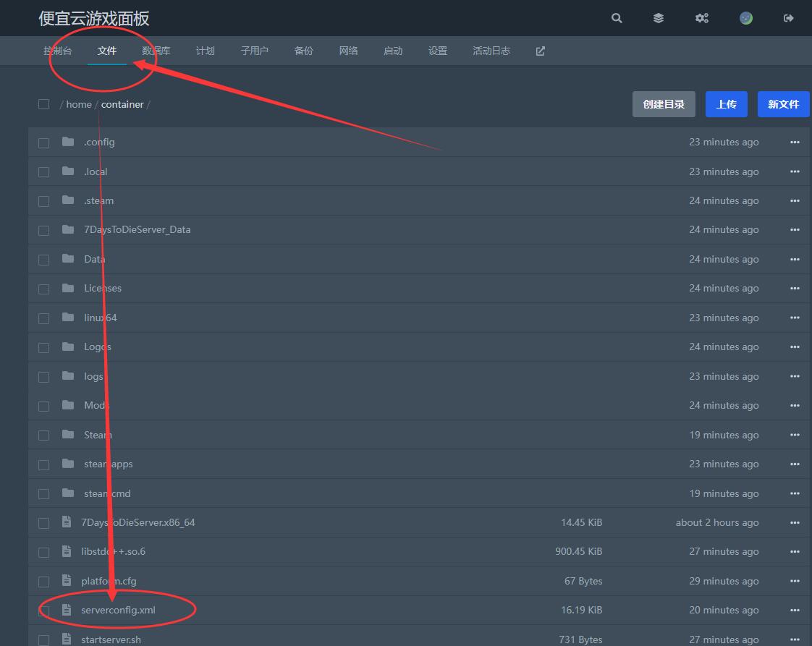This screenshot has width=812, height=646.
Task: Click folder icon of Mods row
Action: (68, 405)
